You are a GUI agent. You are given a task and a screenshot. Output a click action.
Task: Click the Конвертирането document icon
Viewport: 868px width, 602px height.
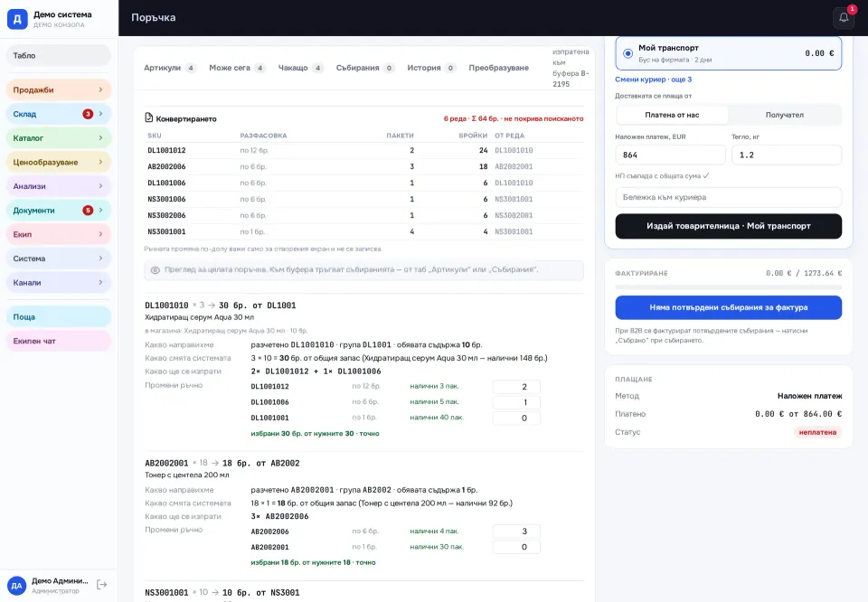point(148,118)
